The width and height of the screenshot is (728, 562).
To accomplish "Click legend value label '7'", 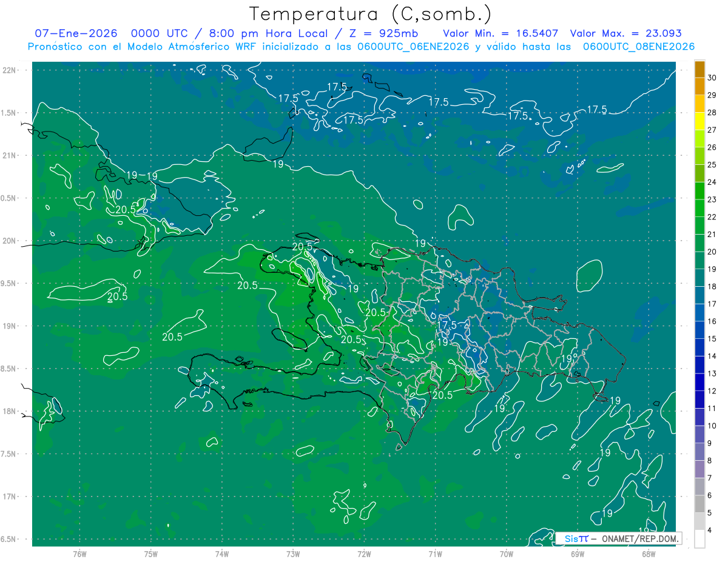I will (710, 478).
